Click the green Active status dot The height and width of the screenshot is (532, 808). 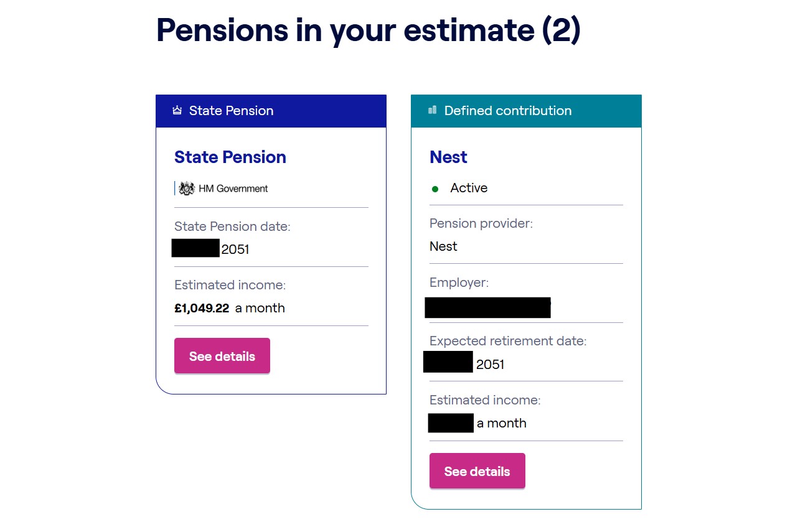pos(435,189)
